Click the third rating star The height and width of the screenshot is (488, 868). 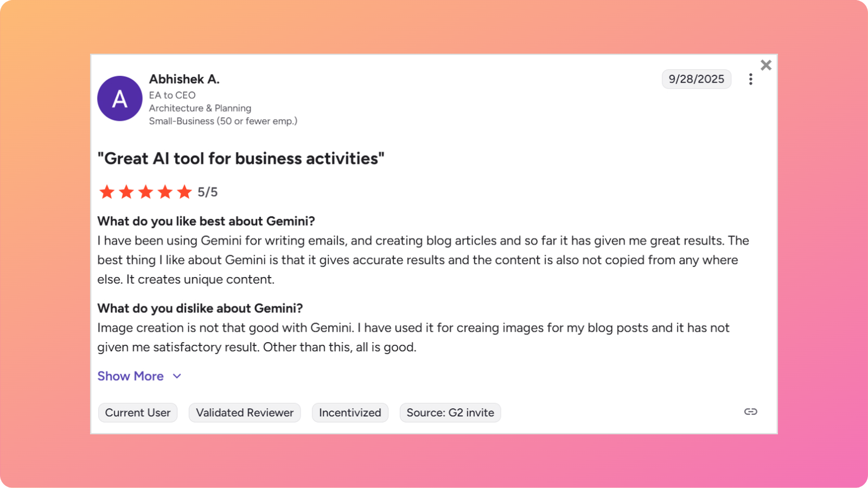pyautogui.click(x=145, y=191)
